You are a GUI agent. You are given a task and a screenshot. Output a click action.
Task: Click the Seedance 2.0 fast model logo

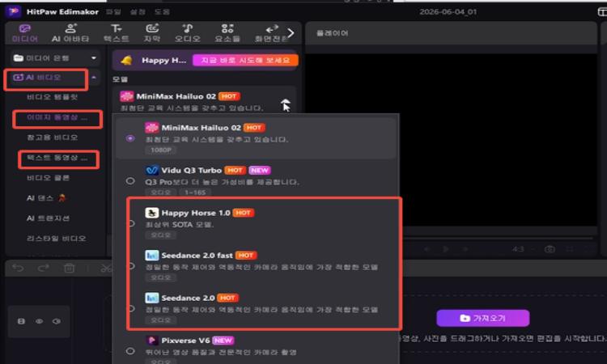[x=152, y=256]
